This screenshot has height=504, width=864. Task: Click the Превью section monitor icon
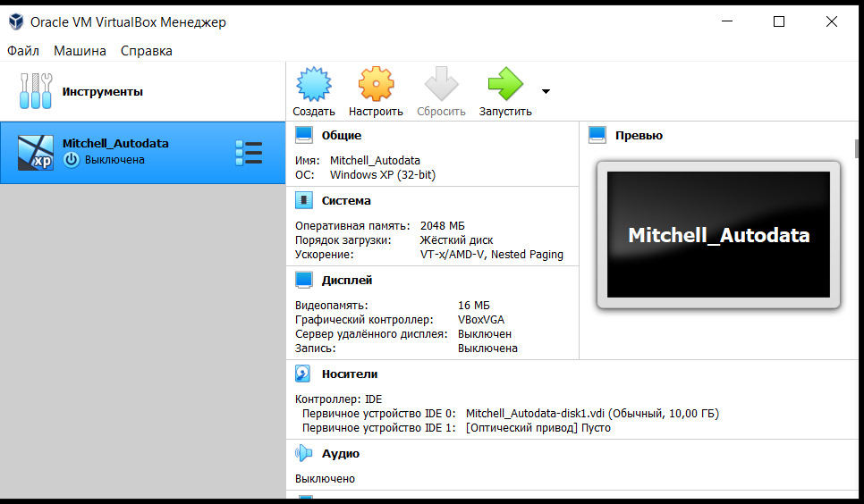[597, 135]
